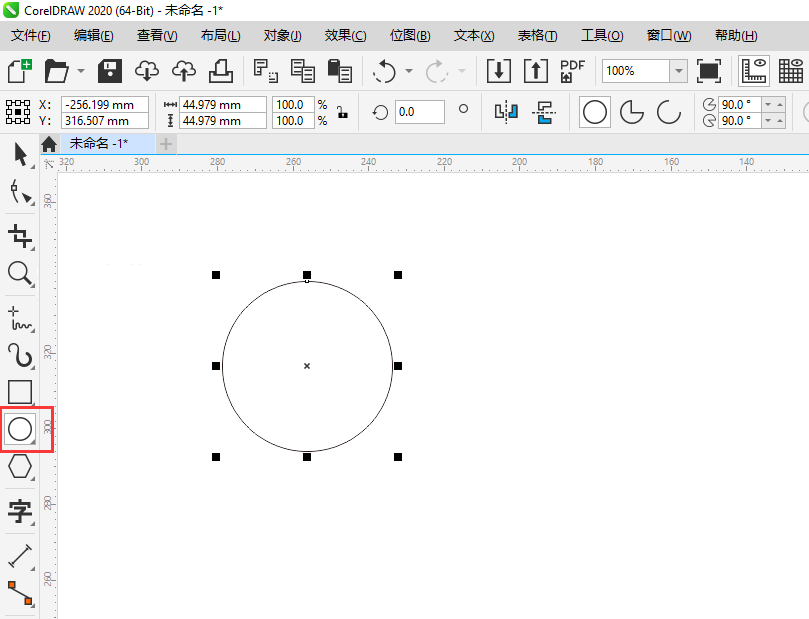809x619 pixels.
Task: Open the 效果(C) menu
Action: pos(345,36)
